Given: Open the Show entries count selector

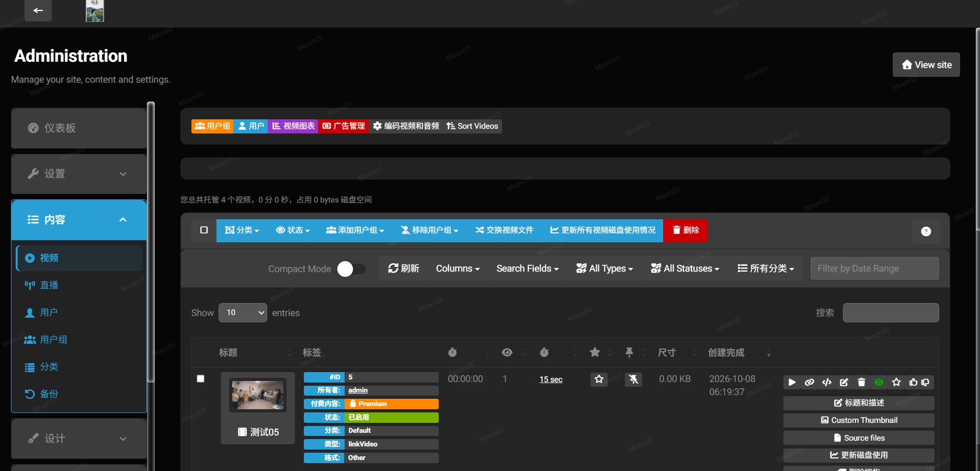Looking at the screenshot, I should click(243, 312).
